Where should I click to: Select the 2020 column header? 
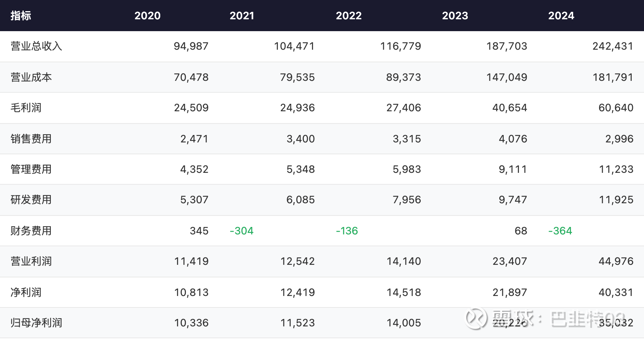[147, 16]
